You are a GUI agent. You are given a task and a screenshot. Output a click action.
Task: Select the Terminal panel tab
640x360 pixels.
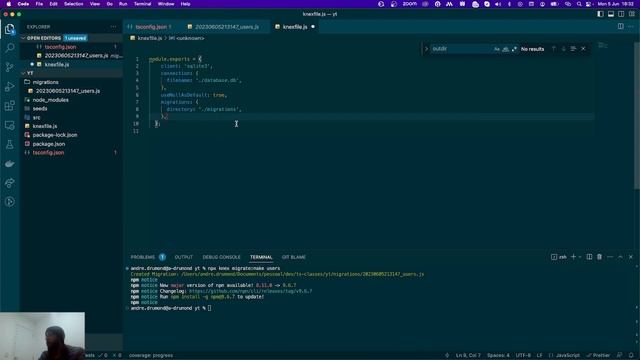(x=261, y=257)
